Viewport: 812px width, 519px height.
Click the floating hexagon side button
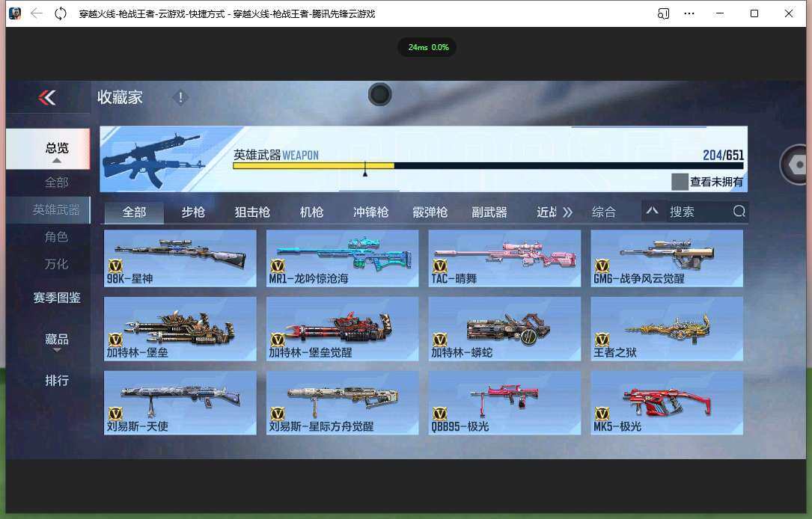tap(796, 165)
